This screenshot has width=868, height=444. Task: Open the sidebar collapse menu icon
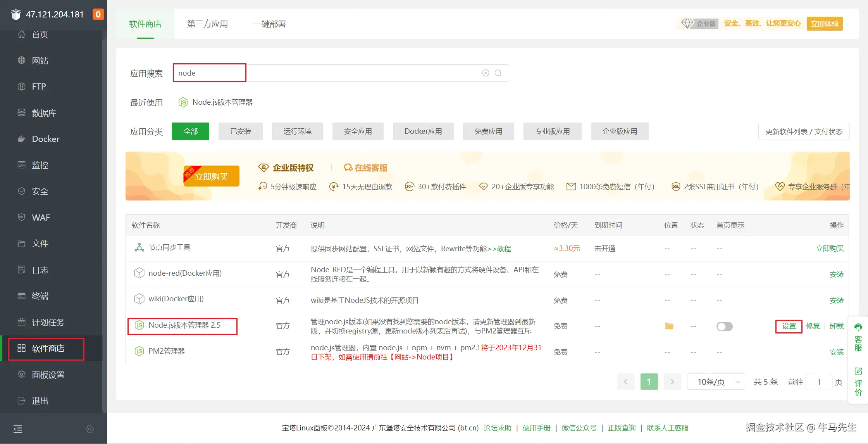tap(18, 429)
